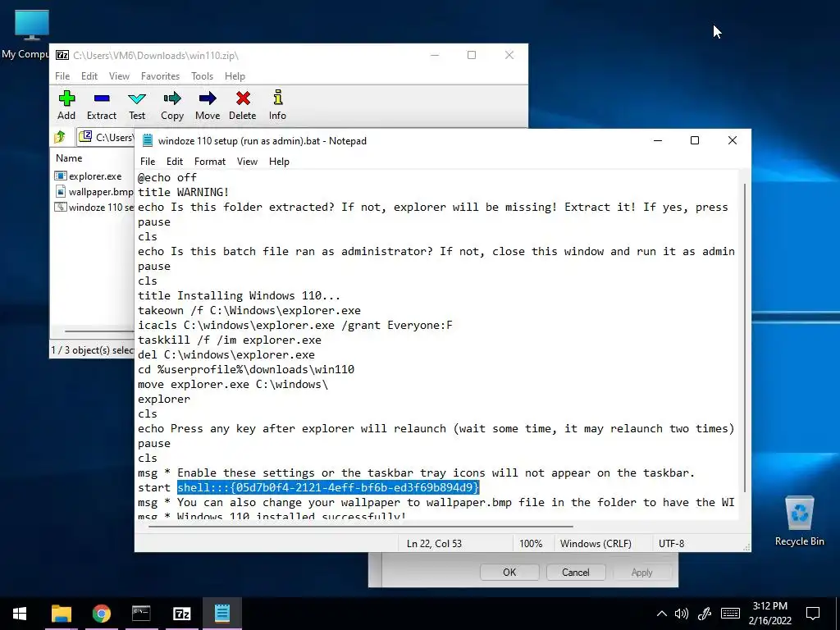Viewport: 840px width, 630px height.
Task: Click the Add icon in 7-Zip toolbar
Action: point(66,106)
